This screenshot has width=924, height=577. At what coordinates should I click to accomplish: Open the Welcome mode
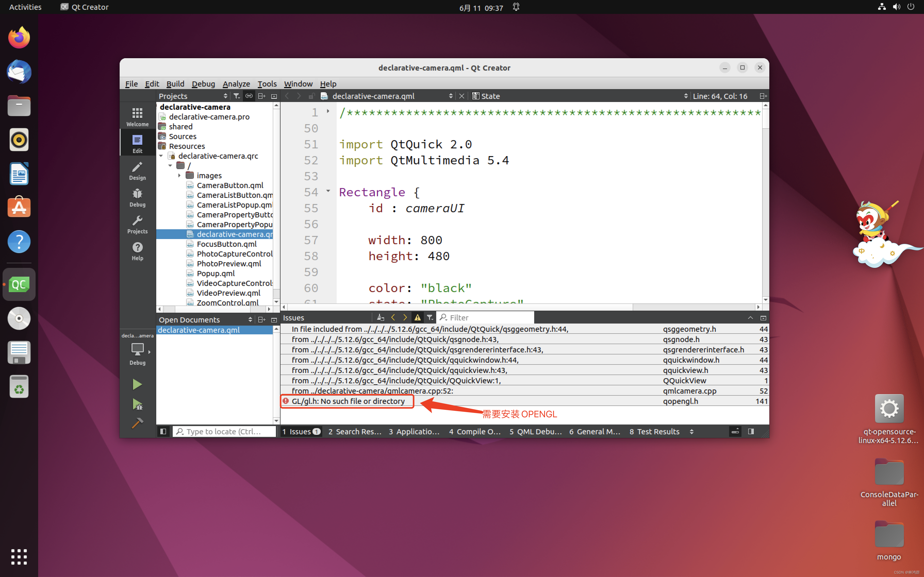point(137,117)
